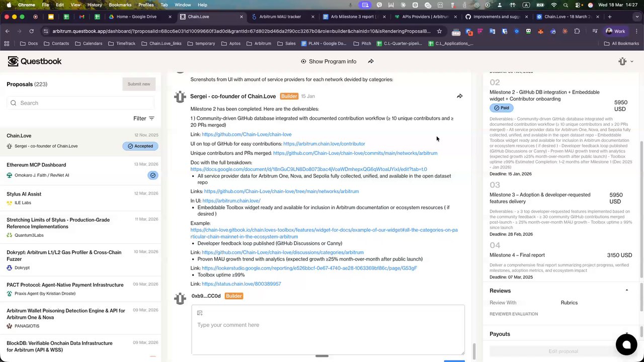Open the Wi-Fi menu bar icon
Image resolution: width=644 pixels, height=362 pixels.
click(x=554, y=5)
